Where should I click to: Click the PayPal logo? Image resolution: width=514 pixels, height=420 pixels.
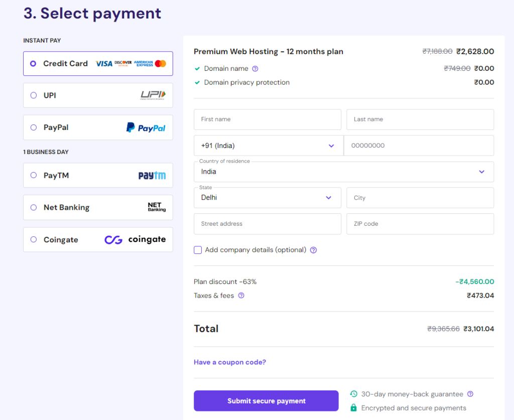pyautogui.click(x=146, y=127)
